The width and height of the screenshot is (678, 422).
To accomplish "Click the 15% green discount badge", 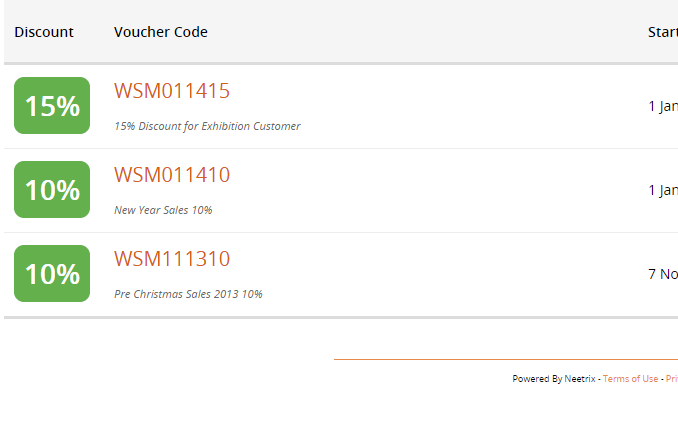I will 52,106.
